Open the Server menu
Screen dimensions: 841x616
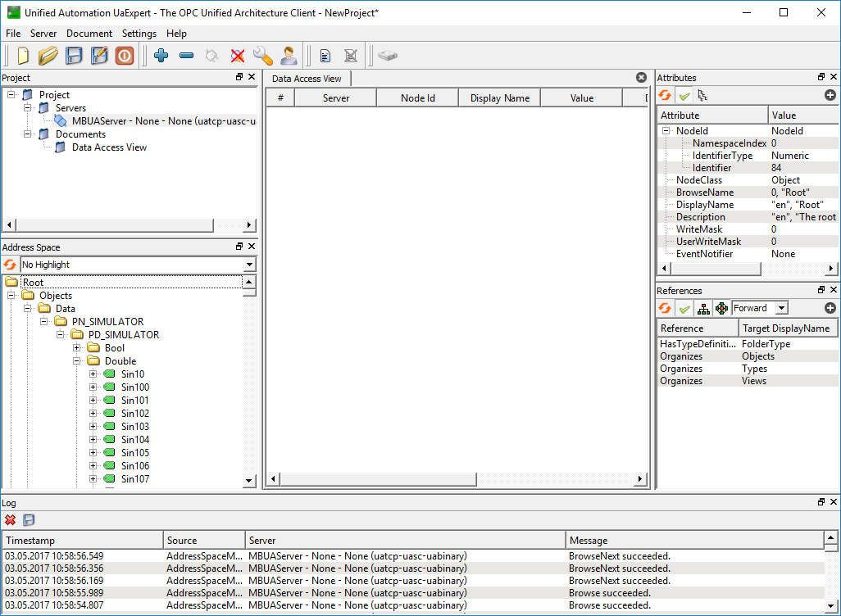point(43,34)
